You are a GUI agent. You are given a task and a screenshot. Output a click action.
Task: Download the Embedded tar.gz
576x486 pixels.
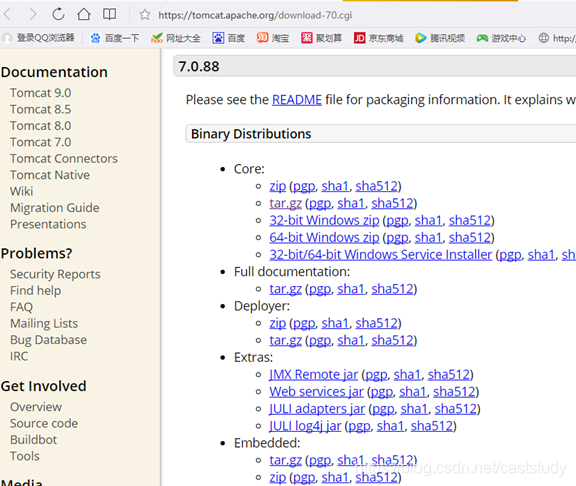pyautogui.click(x=285, y=460)
